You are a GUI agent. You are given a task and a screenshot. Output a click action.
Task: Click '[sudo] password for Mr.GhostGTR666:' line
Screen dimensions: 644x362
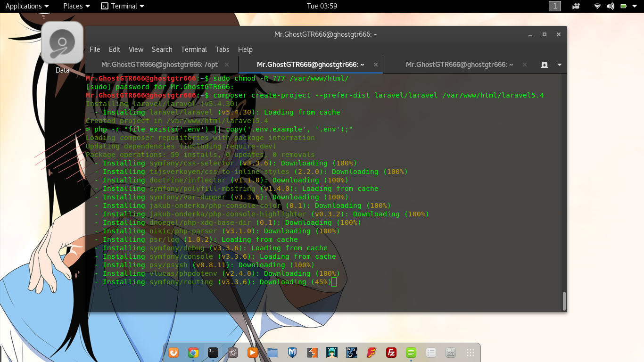[x=160, y=87]
